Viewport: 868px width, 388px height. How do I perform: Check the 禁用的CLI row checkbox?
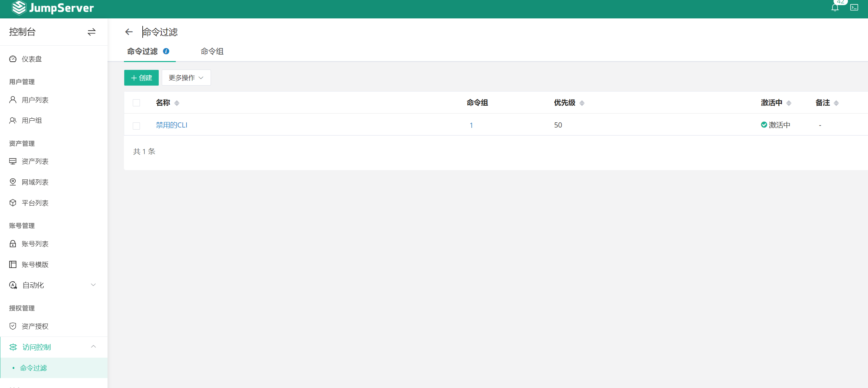[137, 126]
